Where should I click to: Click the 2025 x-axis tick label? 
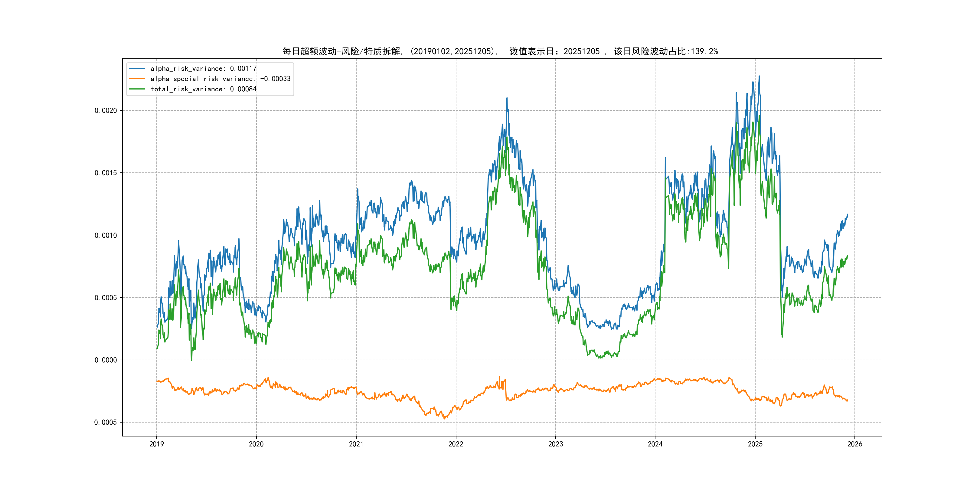[755, 444]
